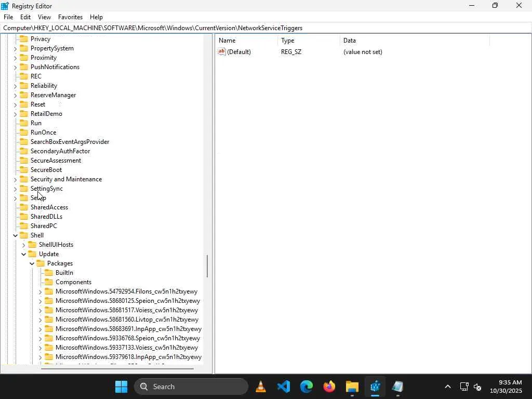Click Registry Editor taskbar icon
The height and width of the screenshot is (399, 532).
click(x=375, y=387)
